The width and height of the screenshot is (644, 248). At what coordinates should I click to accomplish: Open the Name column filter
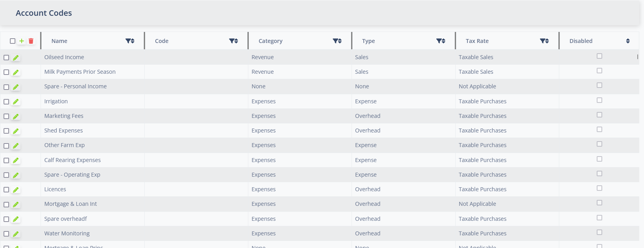[128, 41]
